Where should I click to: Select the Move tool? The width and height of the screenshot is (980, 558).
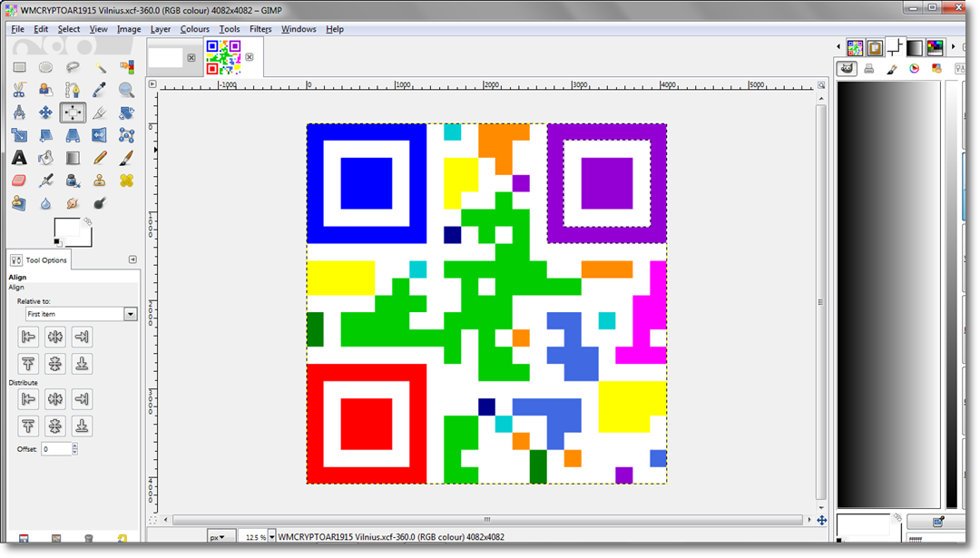tap(45, 113)
